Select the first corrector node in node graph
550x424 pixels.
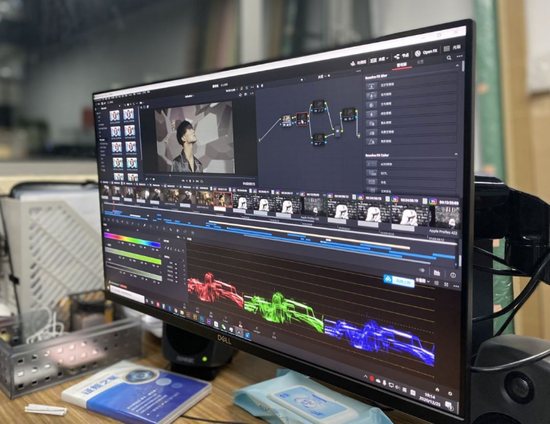[x=286, y=121]
